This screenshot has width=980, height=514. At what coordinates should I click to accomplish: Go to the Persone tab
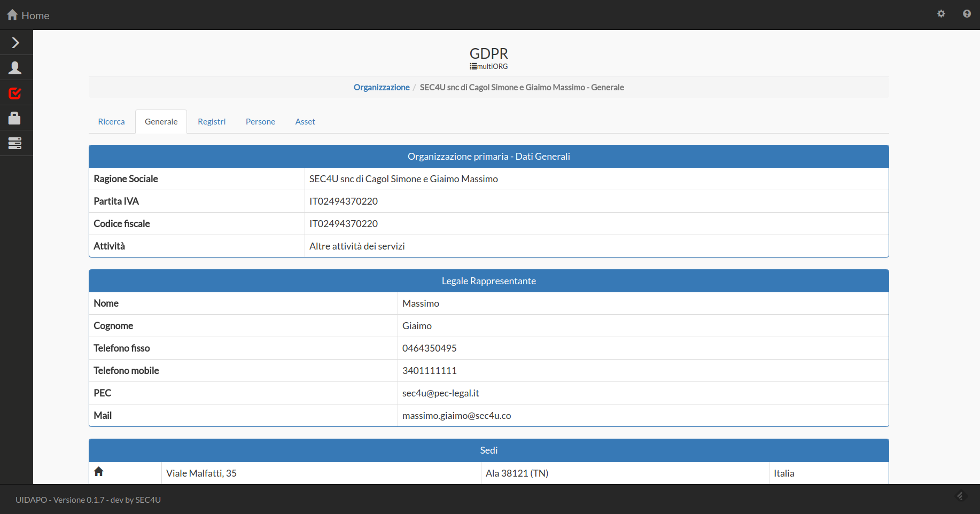click(x=260, y=122)
